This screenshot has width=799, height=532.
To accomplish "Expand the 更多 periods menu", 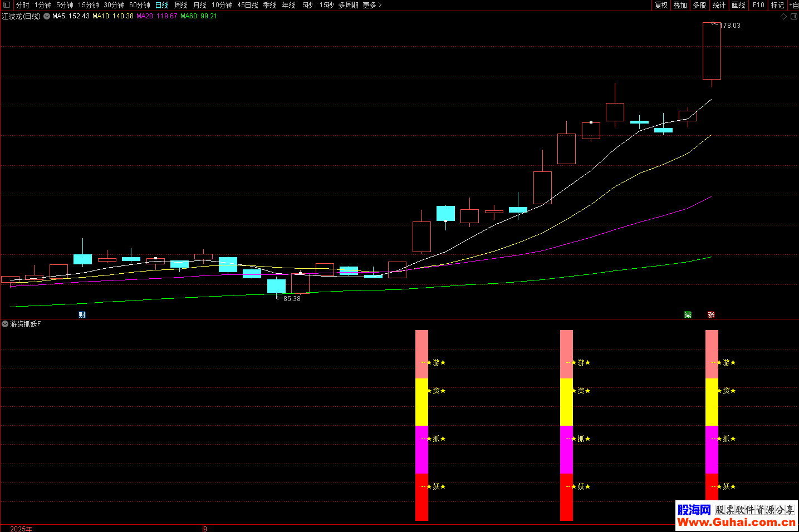I will coord(372,5).
